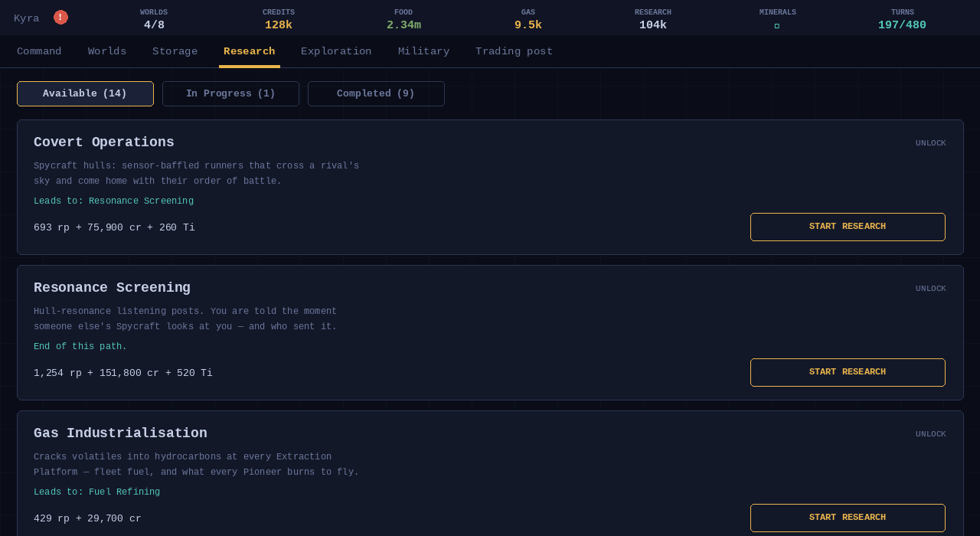This screenshot has height=536, width=980.
Task: Follow the Resonance Screening link in Leads to
Action: [x=141, y=201]
